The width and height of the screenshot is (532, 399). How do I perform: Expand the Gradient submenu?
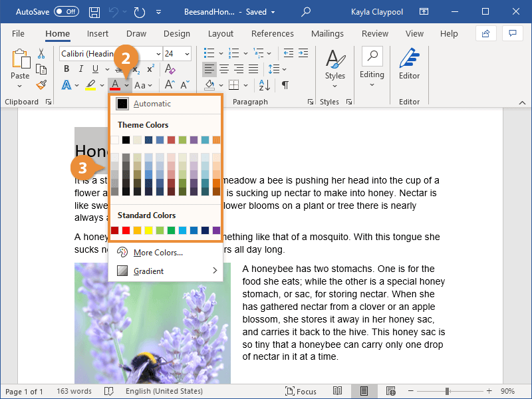pos(166,271)
